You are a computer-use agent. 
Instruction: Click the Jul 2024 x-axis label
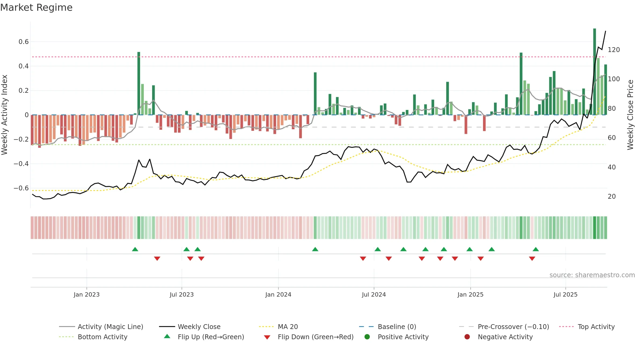click(x=374, y=294)
